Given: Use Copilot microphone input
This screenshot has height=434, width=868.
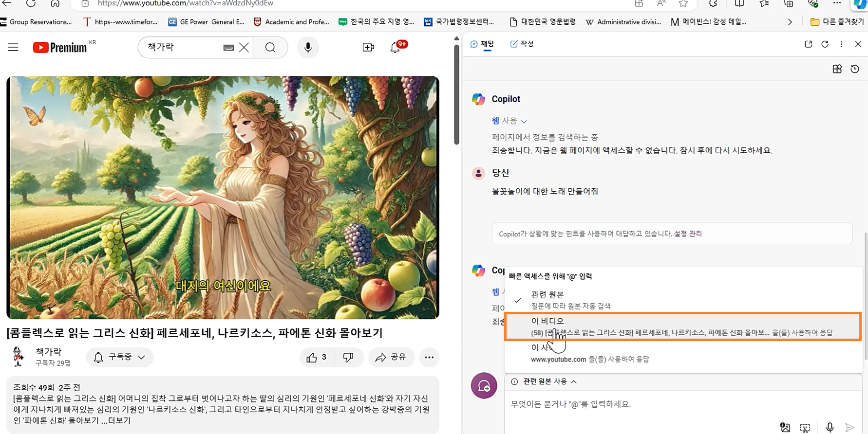Looking at the screenshot, I should pos(830,427).
